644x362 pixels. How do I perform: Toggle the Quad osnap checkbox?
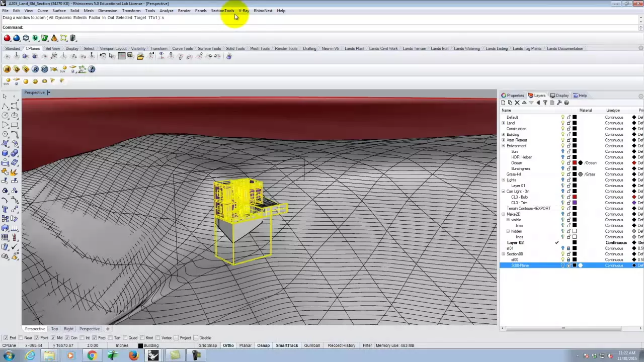click(126, 338)
